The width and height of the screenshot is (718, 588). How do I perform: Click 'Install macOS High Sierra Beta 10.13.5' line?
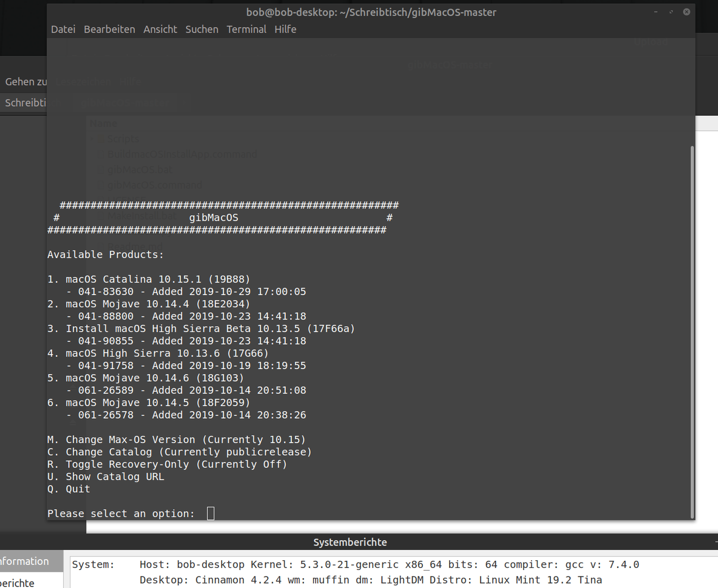point(201,329)
